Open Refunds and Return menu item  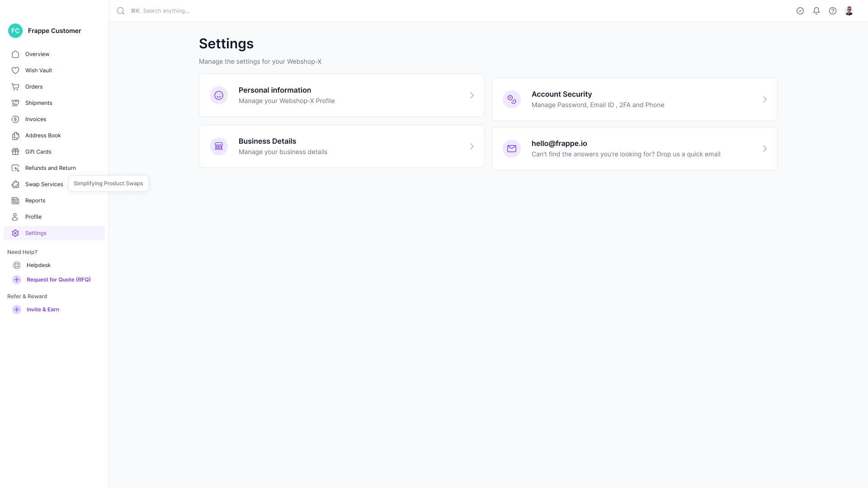click(50, 168)
